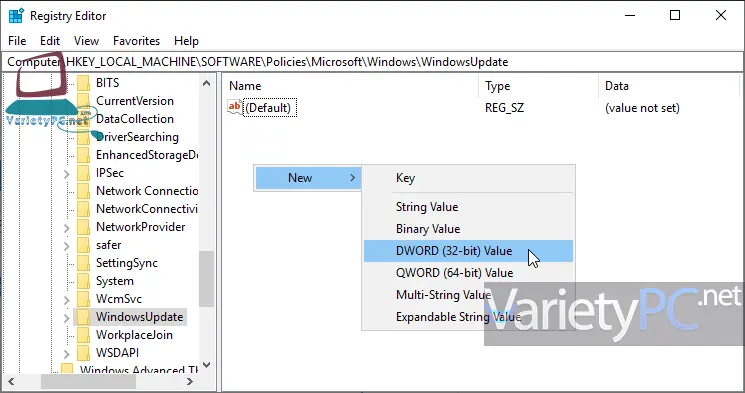The image size is (745, 393).
Task: Open the View menu
Action: pos(86,41)
